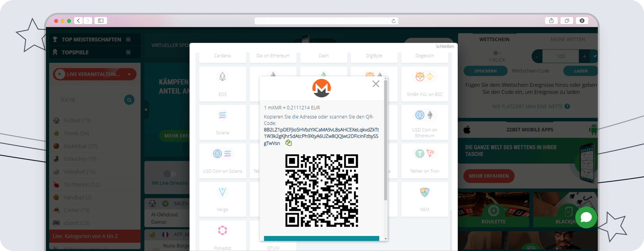Viewport: 644px width, 251px height.
Task: Choose SHIBA INU on BSC tile
Action: point(425,84)
